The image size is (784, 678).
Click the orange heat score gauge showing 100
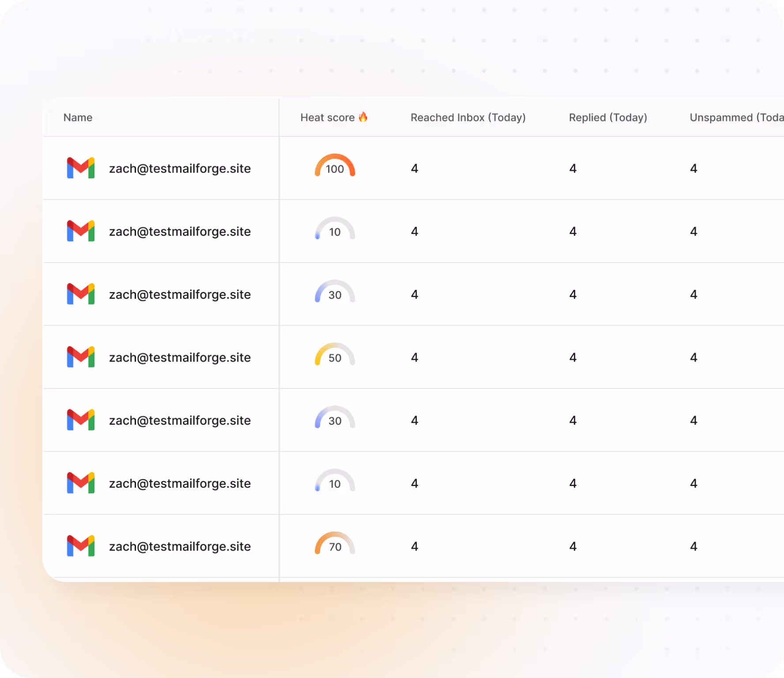coord(335,166)
